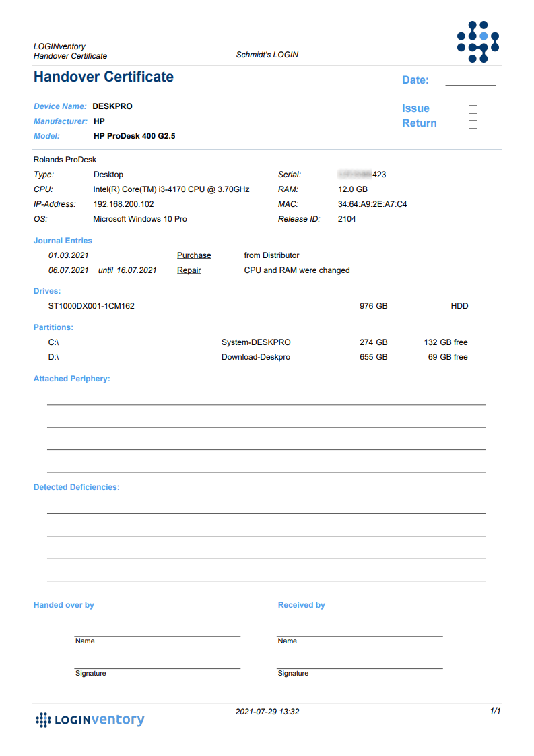Tick the Return checkbox
This screenshot has width=534, height=756.
point(473,125)
